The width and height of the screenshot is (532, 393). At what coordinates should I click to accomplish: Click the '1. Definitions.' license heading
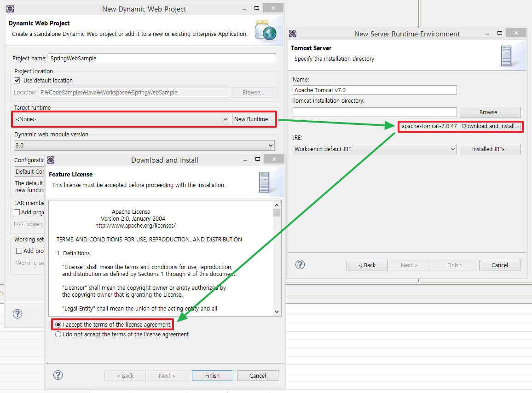[74, 253]
